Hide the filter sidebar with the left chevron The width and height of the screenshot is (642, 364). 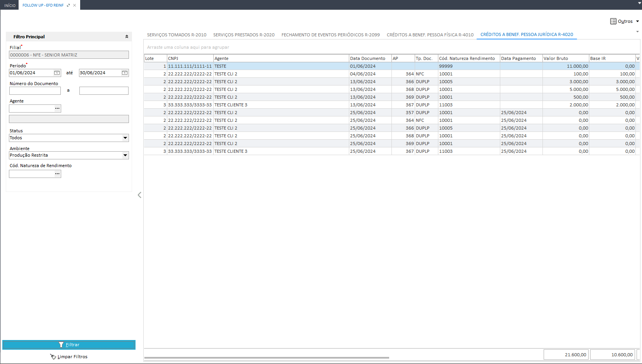(x=139, y=195)
